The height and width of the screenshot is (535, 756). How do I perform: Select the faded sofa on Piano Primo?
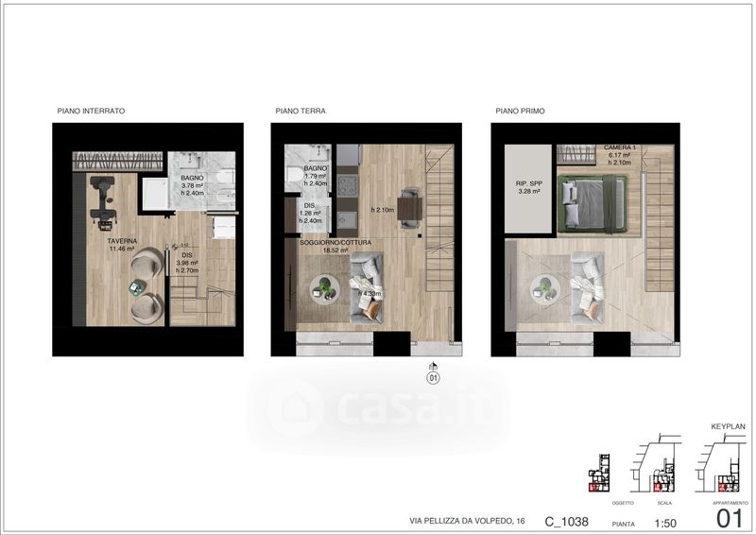(587, 287)
